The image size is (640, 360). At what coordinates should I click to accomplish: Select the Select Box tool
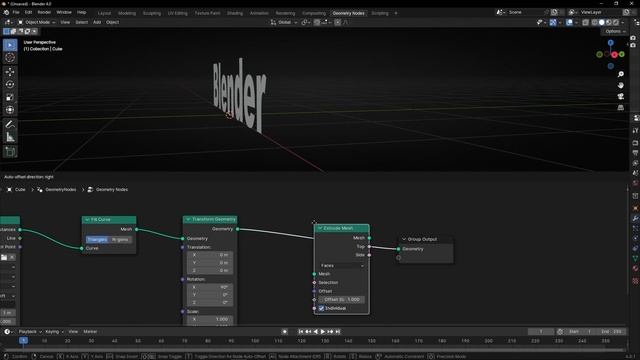point(10,45)
